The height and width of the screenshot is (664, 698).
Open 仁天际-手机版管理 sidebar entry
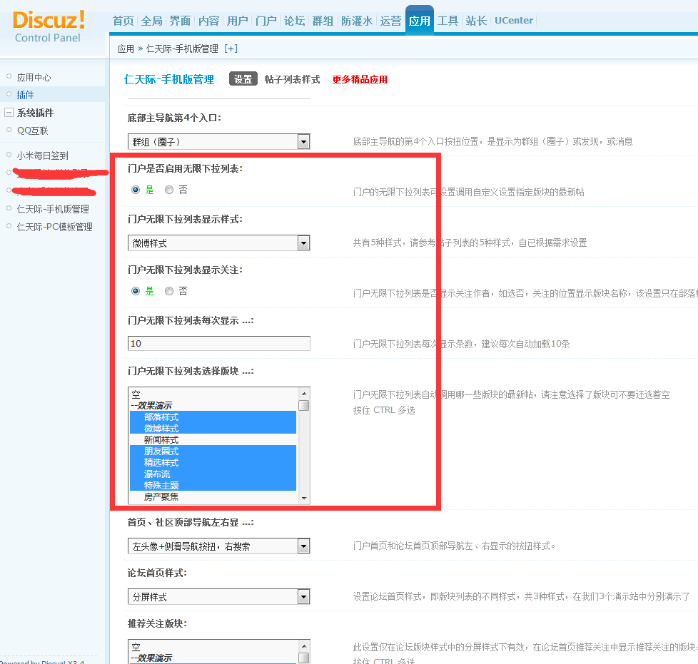click(53, 209)
